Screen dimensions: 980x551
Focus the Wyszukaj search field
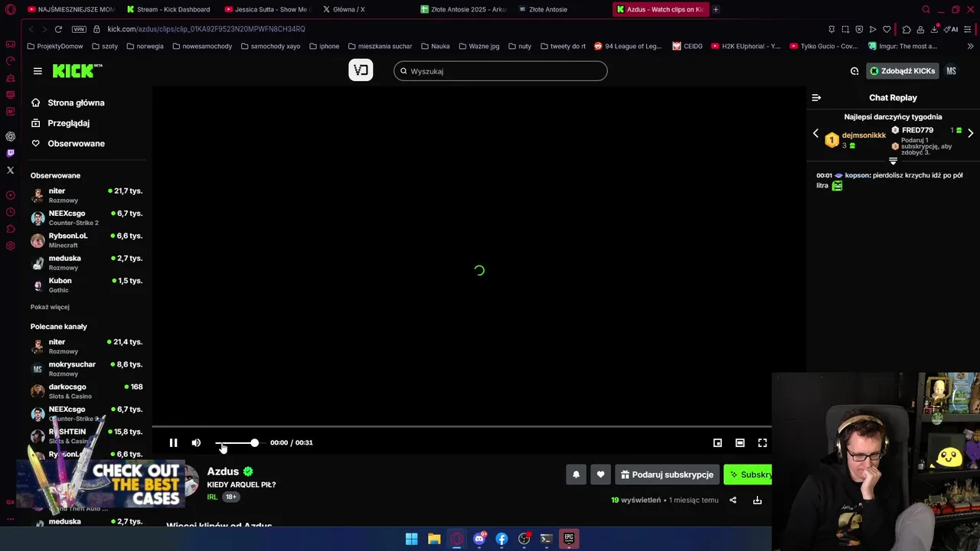click(x=501, y=71)
